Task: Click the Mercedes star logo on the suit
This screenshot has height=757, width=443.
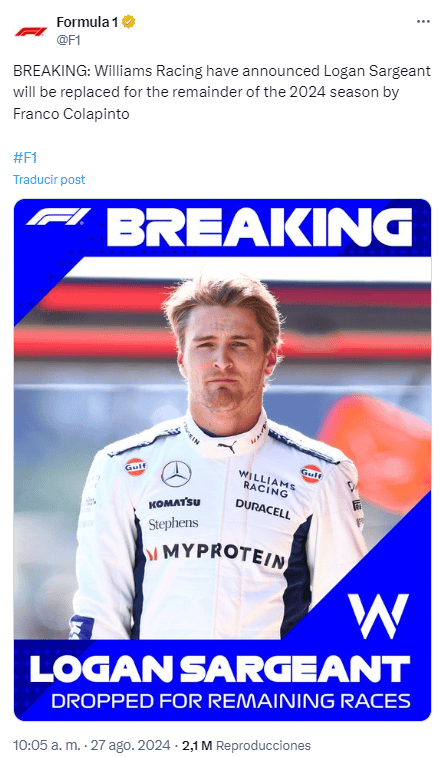Action: coord(176,474)
